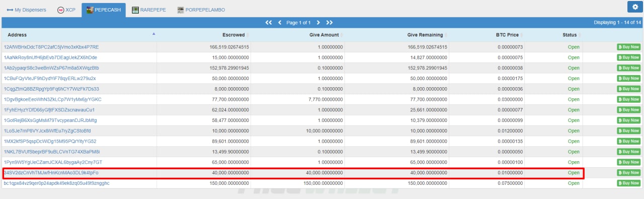Open address link starting bc1qpx84vz9qer0p24
Viewport: 644px width, 199px height.
pyautogui.click(x=56, y=183)
